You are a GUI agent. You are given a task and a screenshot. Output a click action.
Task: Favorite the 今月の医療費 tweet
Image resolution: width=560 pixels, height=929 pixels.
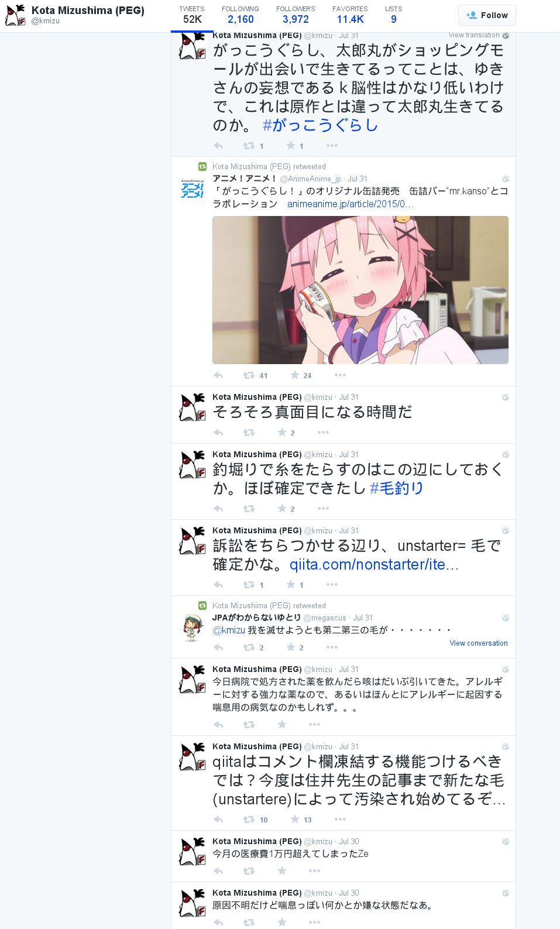click(282, 871)
